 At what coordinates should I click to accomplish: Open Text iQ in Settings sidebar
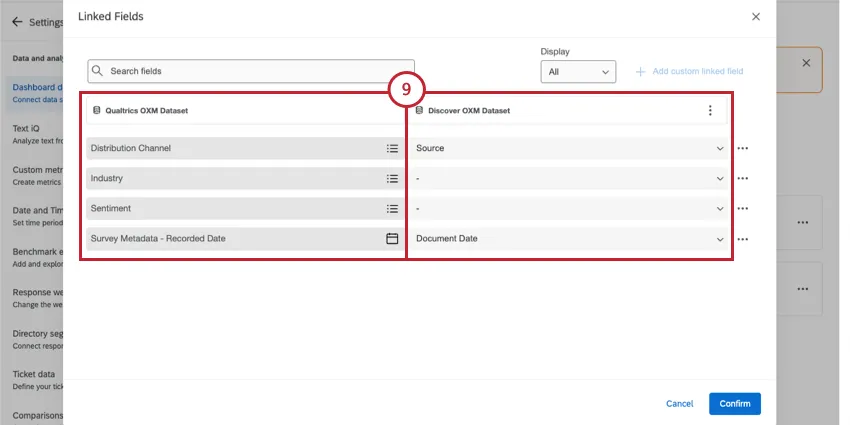(x=36, y=134)
